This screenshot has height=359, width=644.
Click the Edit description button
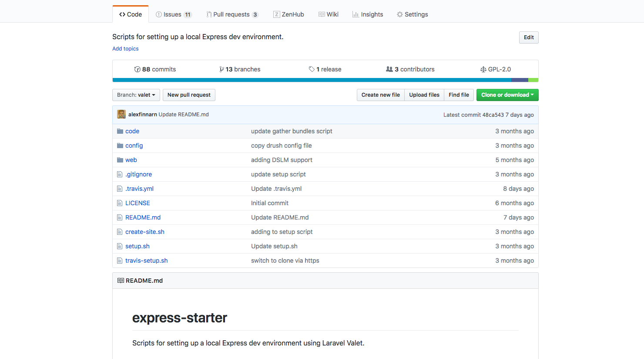pos(529,37)
